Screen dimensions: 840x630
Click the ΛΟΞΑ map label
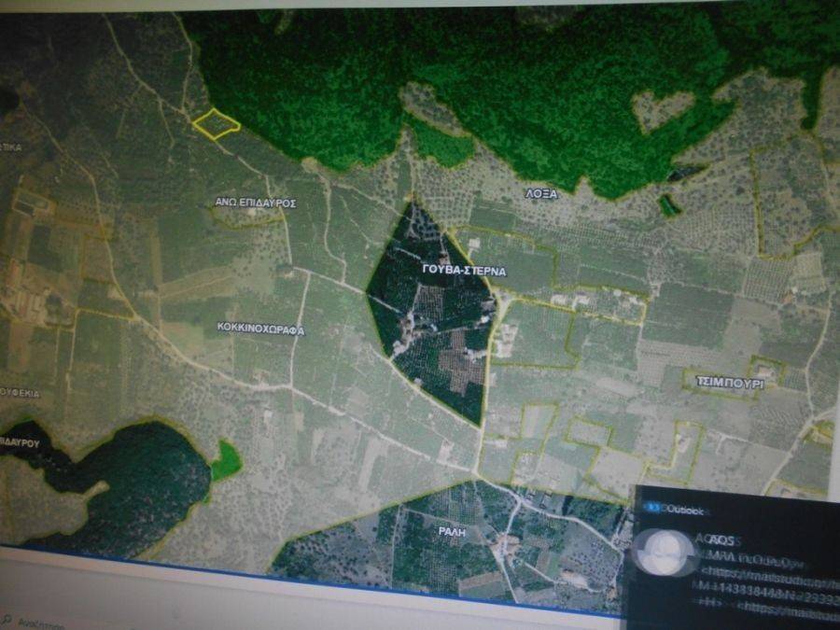pos(540,194)
